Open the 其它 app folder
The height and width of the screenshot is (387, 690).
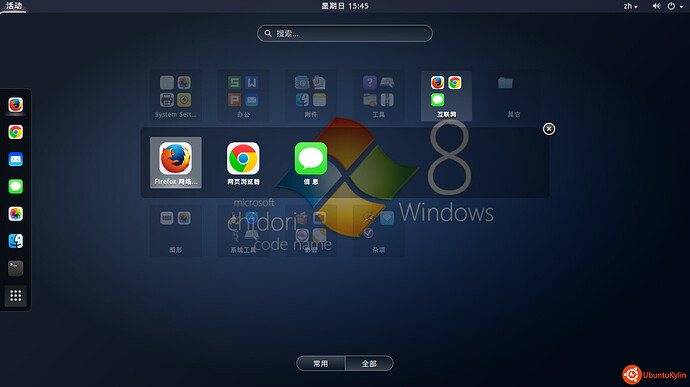[x=514, y=96]
